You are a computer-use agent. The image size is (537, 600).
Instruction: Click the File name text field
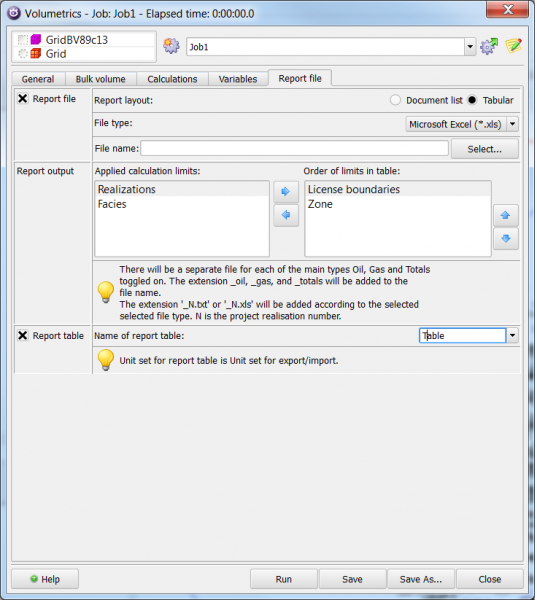[294, 148]
